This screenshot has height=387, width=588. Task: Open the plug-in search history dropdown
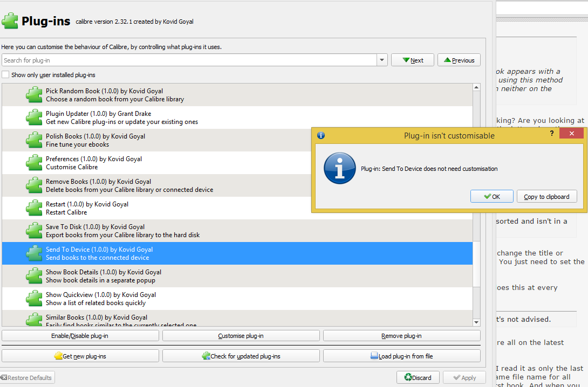click(382, 60)
